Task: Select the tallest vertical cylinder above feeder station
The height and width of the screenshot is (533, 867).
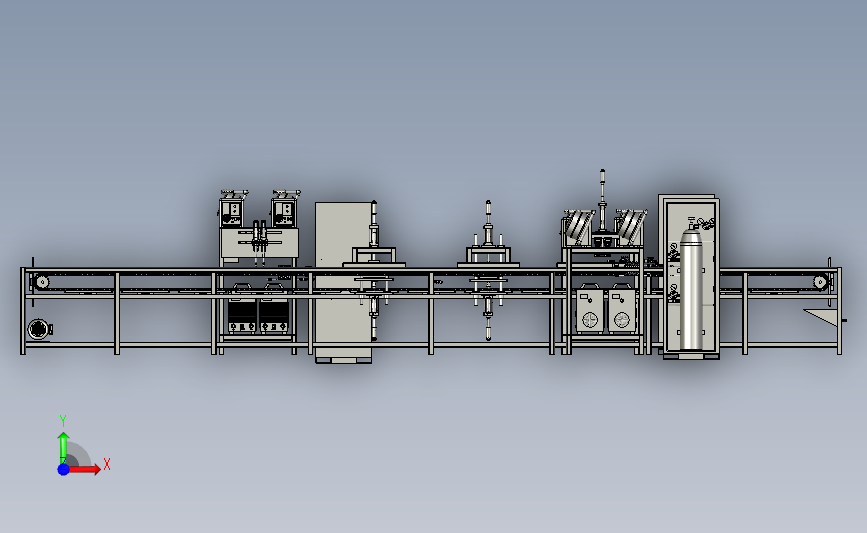Action: click(602, 200)
